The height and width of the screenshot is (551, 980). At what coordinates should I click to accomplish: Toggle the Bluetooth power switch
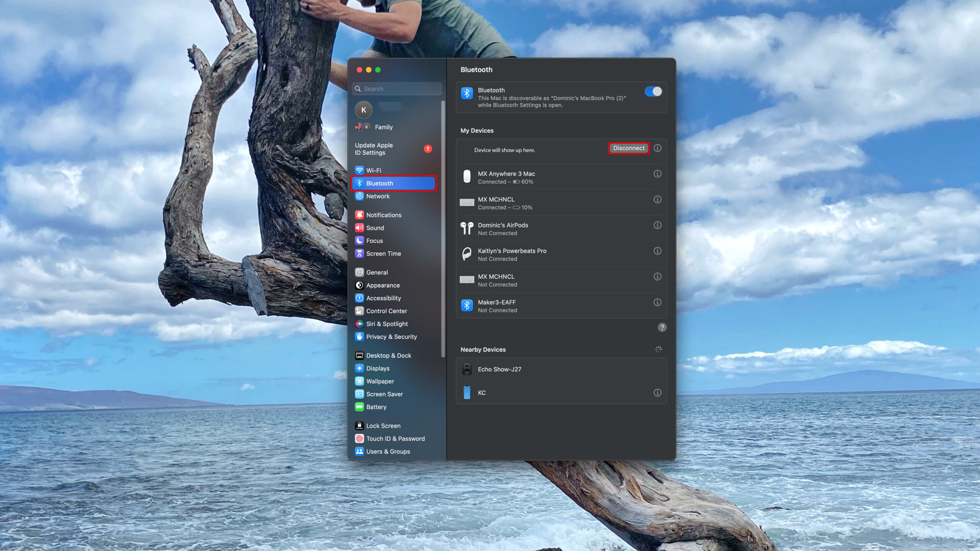point(653,91)
